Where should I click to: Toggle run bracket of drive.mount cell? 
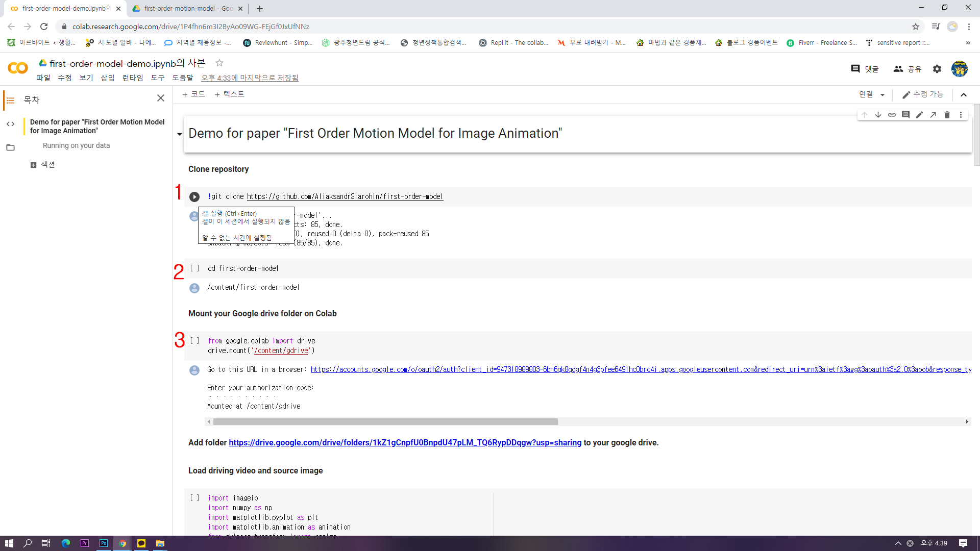(194, 341)
